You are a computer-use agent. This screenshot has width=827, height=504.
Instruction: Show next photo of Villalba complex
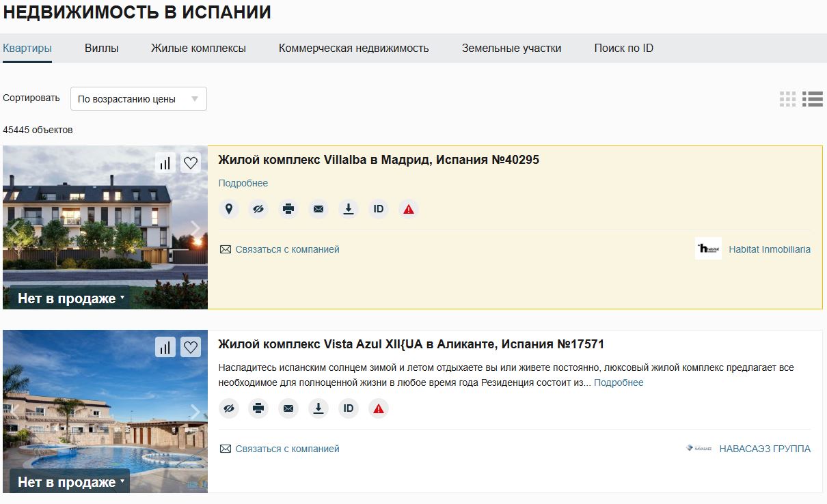coord(195,228)
